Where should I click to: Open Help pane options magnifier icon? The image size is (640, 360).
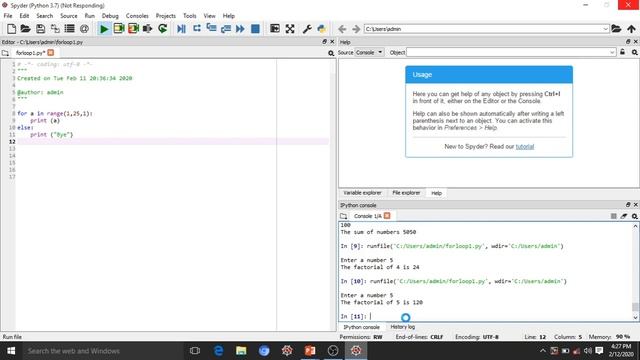point(635,52)
